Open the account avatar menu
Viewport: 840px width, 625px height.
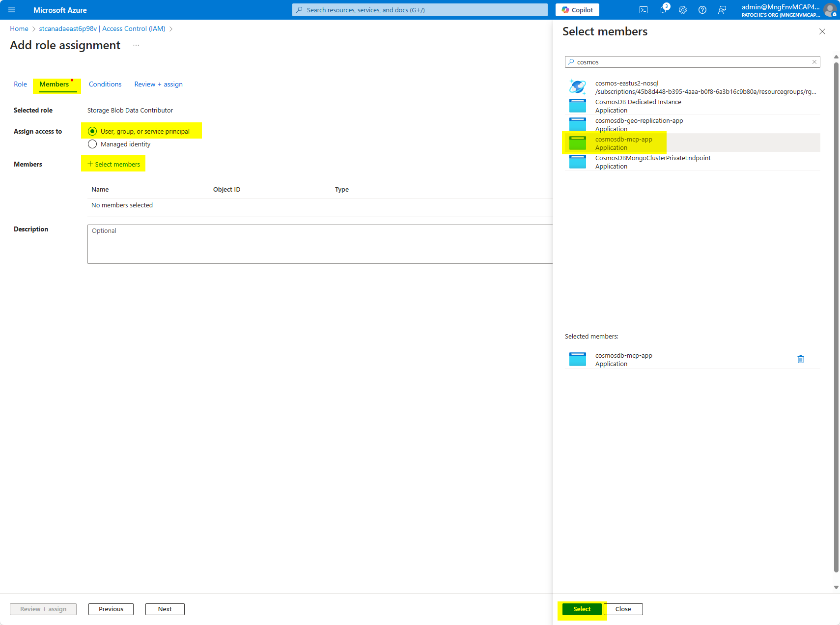tap(830, 10)
